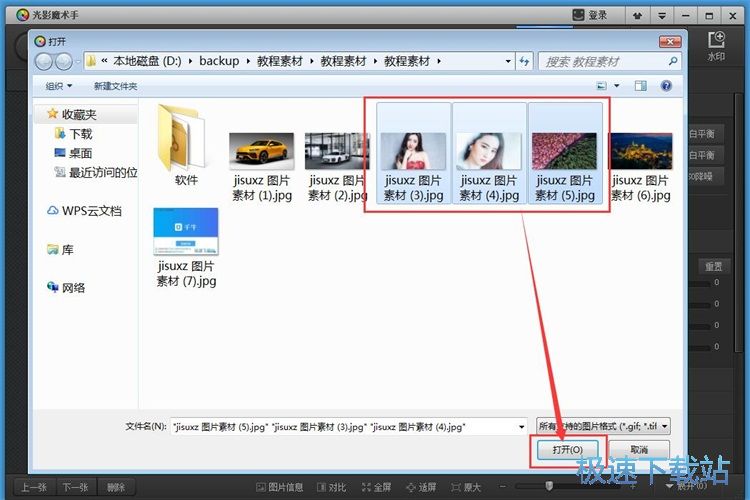Screen dimensions: 750x500
Task: Open the file format filter dropdown
Action: pos(603,426)
